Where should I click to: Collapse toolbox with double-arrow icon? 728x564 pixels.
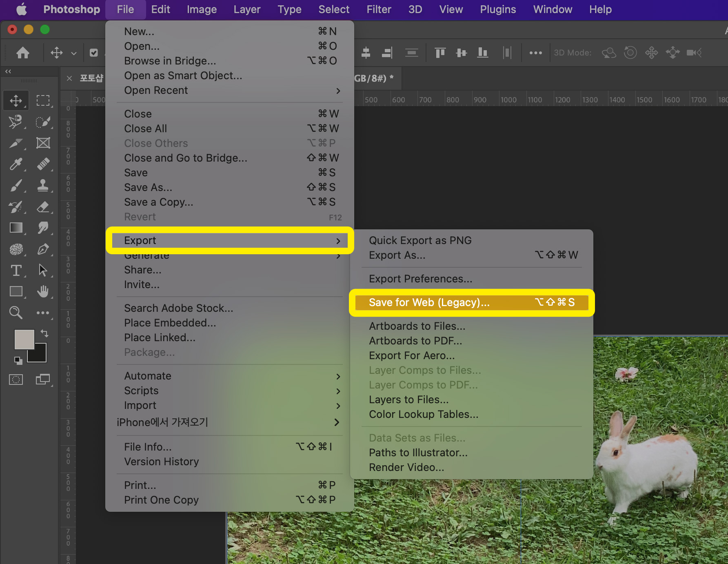coord(8,71)
